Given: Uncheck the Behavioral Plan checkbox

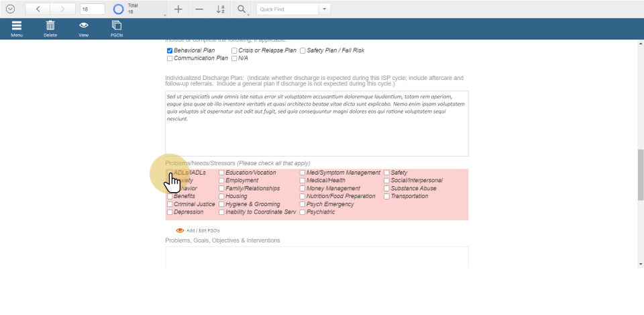Looking at the screenshot, I should [x=170, y=50].
